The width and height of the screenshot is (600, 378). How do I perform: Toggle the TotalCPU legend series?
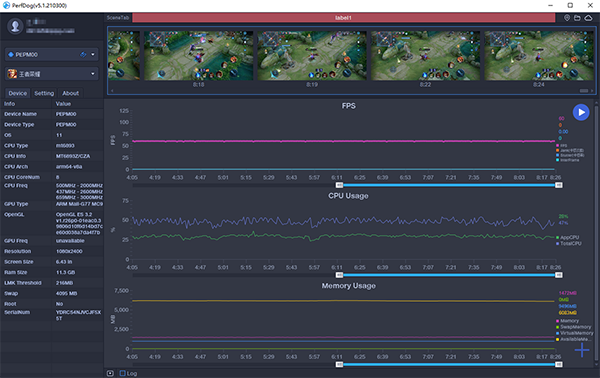coord(569,243)
